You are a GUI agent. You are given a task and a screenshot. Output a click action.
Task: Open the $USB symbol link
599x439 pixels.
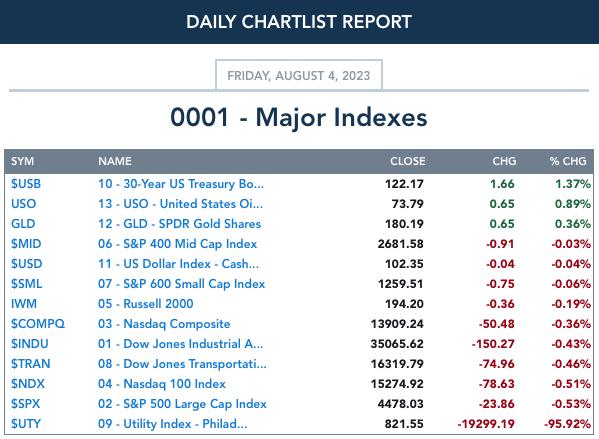coord(26,184)
